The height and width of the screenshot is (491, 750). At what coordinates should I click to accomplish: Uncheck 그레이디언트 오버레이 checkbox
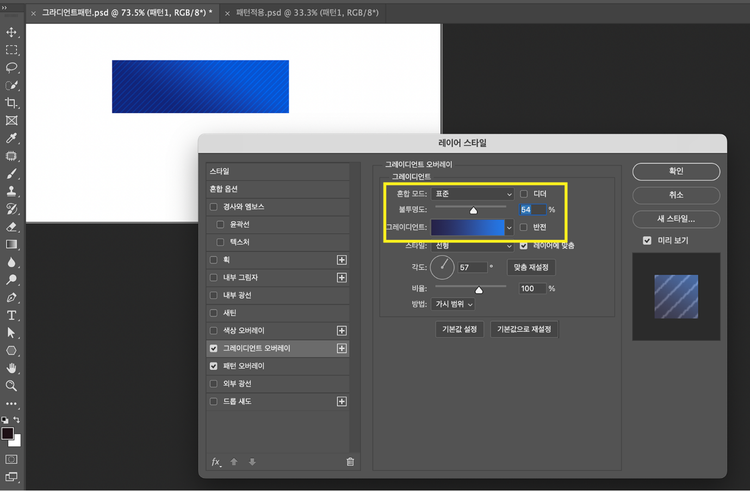tap(213, 348)
